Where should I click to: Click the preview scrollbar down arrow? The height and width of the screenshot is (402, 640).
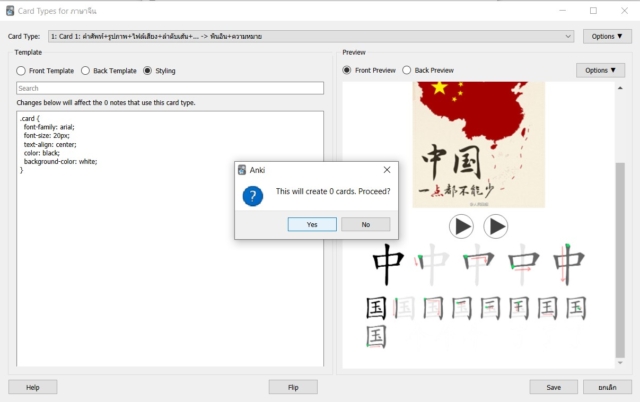620,362
